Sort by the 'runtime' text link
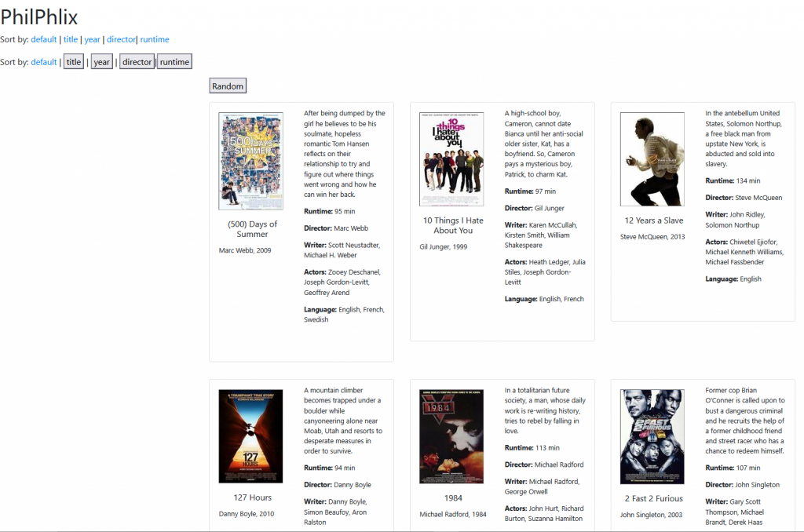The width and height of the screenshot is (804, 532). tap(155, 39)
